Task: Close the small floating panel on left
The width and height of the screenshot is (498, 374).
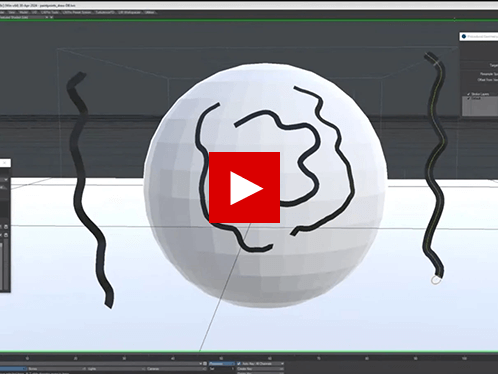Action: click(5, 163)
